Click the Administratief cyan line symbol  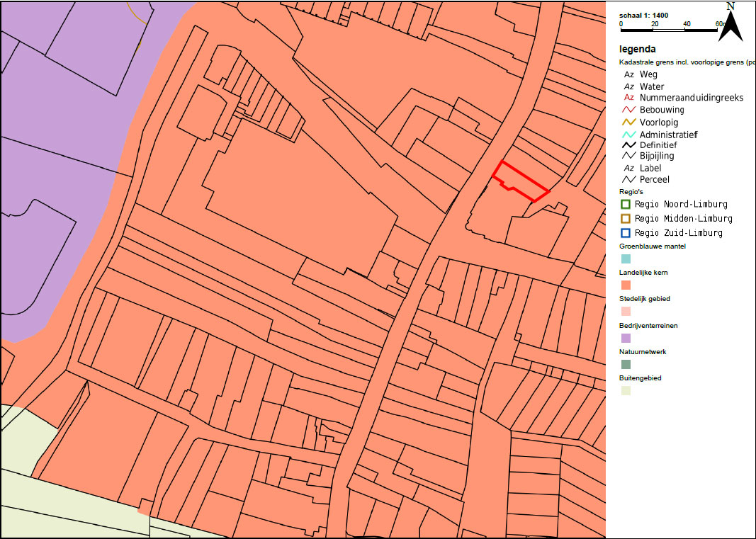tap(628, 135)
